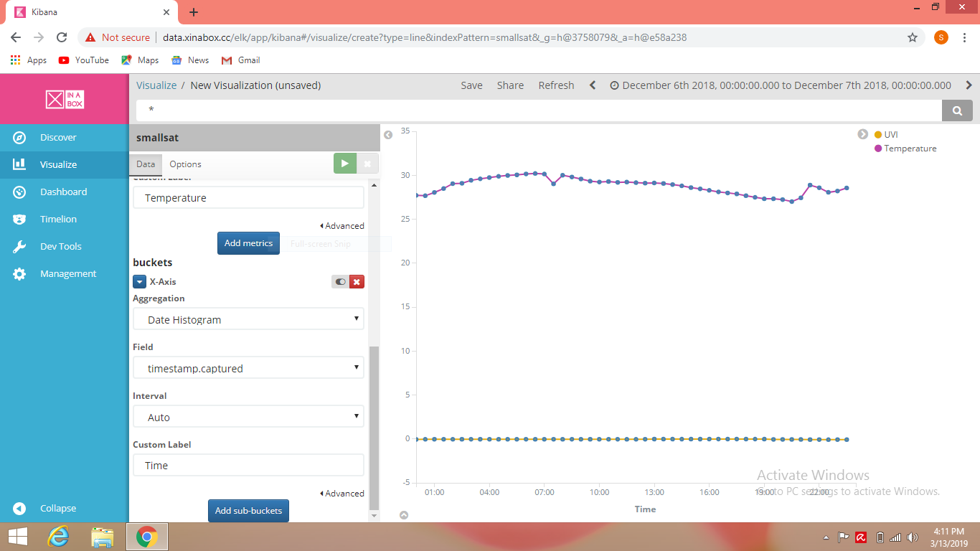
Task: Run the search with magnifier button
Action: click(x=957, y=110)
